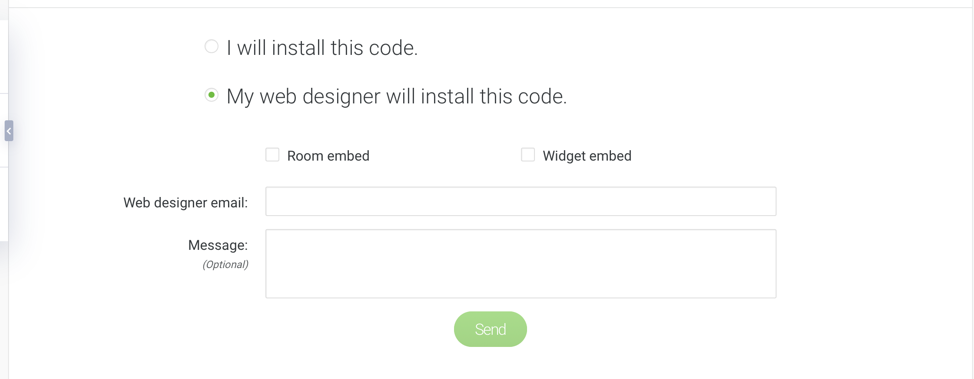Click the "(Optional)" hint under Message

coord(225,265)
